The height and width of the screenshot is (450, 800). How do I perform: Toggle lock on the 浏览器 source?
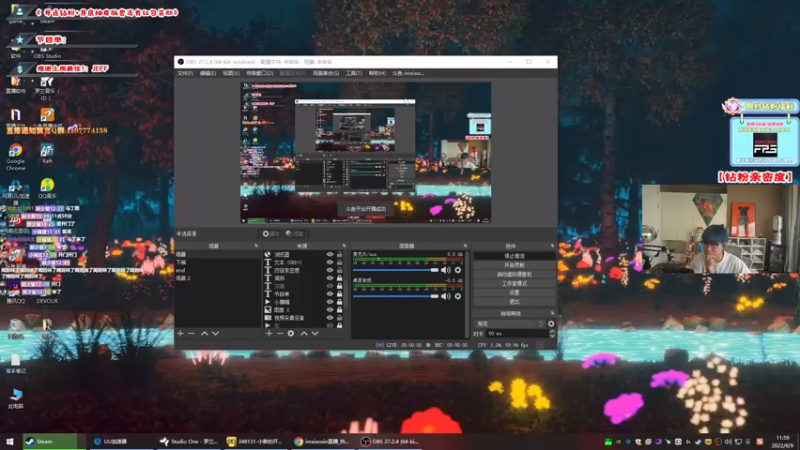click(339, 254)
